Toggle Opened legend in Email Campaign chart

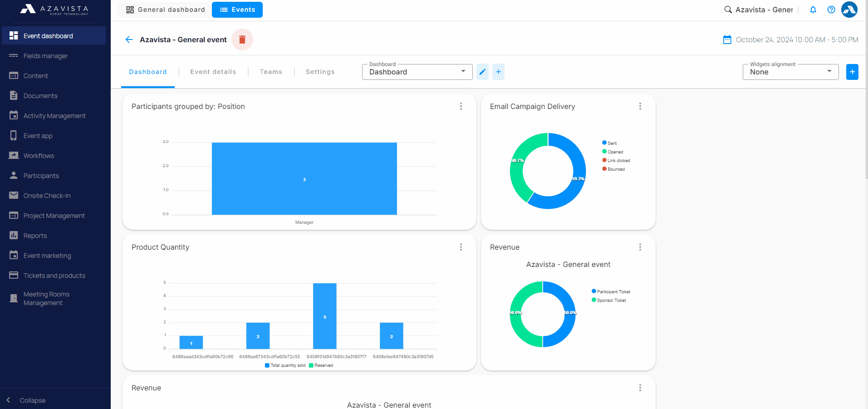pos(613,152)
